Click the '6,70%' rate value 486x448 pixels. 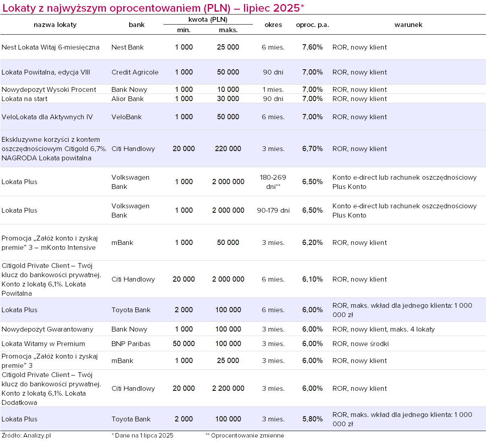pyautogui.click(x=312, y=149)
